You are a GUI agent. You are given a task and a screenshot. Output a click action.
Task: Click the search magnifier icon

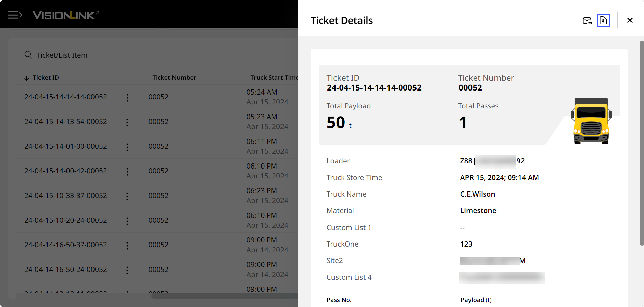28,55
